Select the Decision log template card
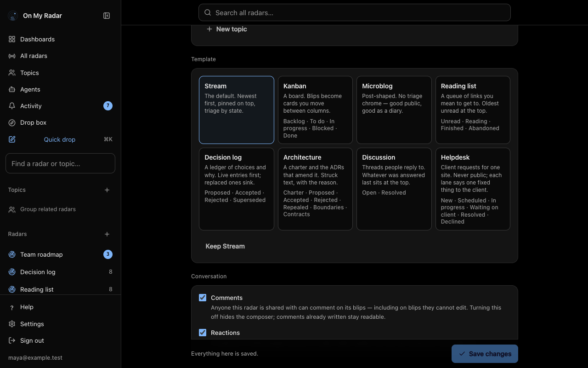The height and width of the screenshot is (368, 588). [237, 189]
